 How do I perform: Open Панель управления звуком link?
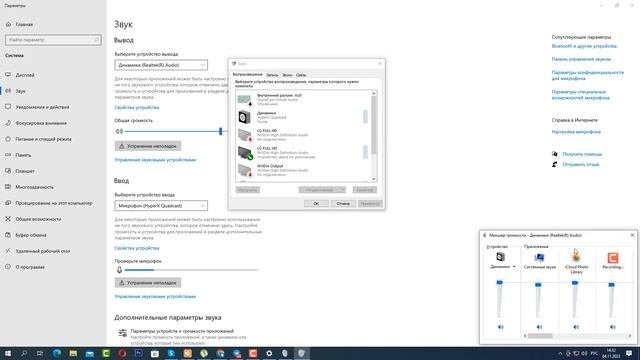(581, 59)
